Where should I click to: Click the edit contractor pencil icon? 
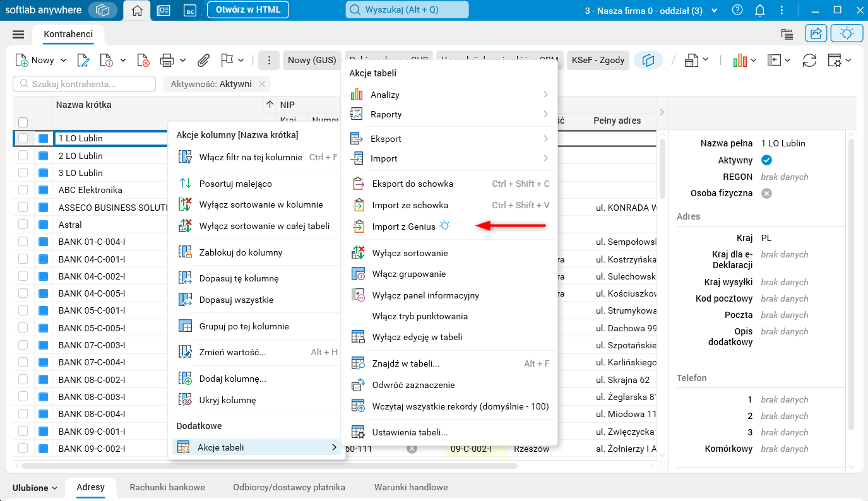83,61
